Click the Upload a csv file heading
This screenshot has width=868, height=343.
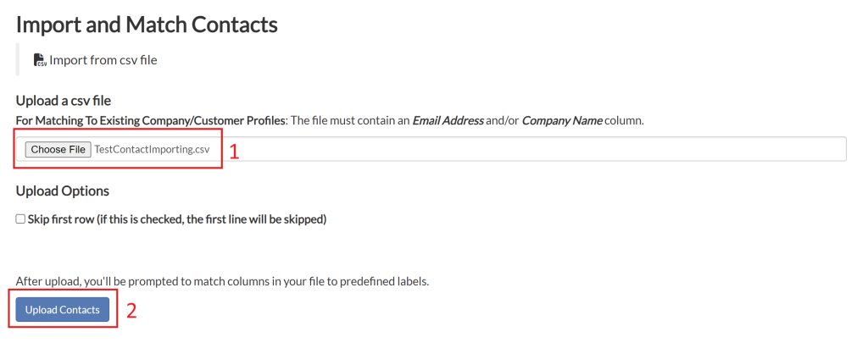[x=64, y=101]
